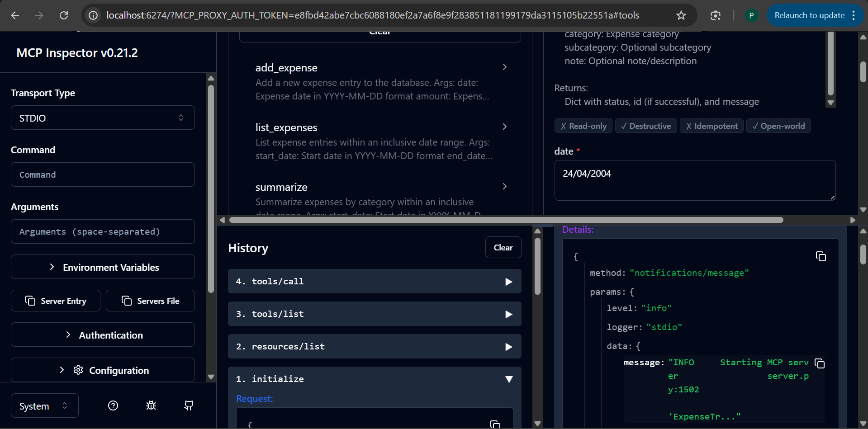Expand the Configuration section
Image resolution: width=868 pixels, height=429 pixels.
pos(103,370)
